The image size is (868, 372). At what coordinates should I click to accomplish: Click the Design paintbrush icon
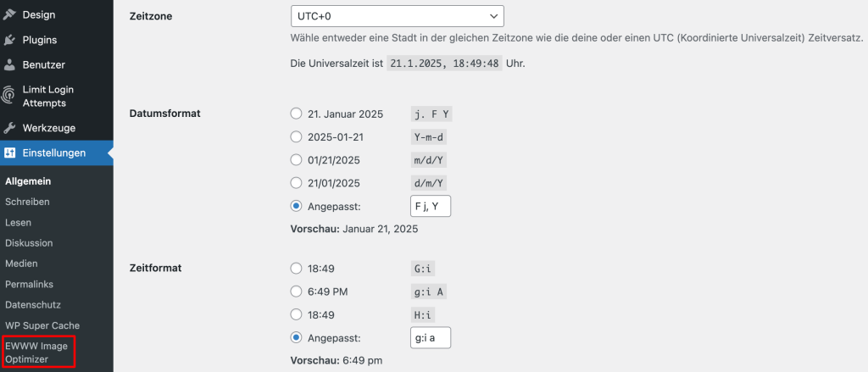click(x=8, y=15)
